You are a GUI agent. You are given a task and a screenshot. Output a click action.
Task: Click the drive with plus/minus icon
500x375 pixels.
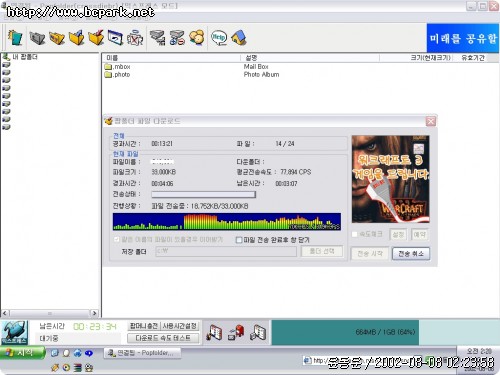pos(177,38)
